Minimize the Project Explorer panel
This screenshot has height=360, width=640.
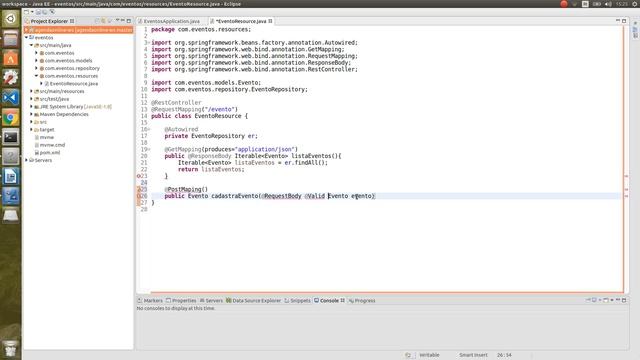123,21
